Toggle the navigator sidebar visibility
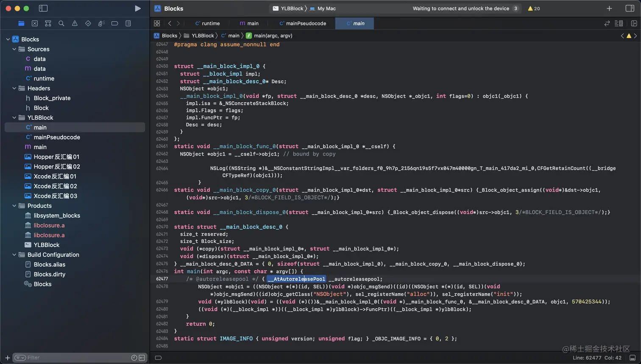 click(43, 8)
